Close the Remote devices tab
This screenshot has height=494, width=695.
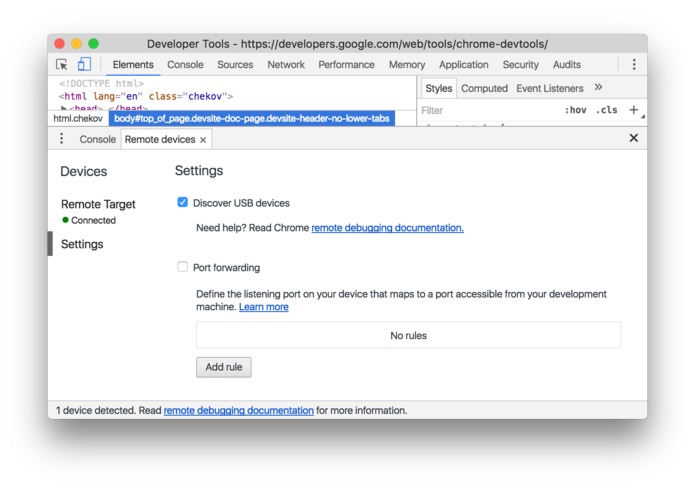coord(203,140)
